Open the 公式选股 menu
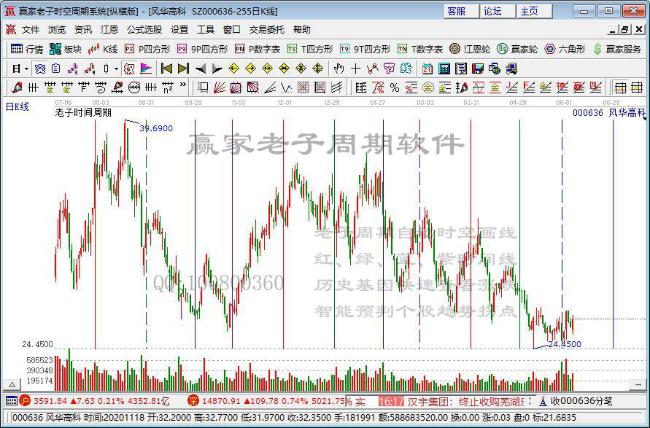Viewport: 650px width, 428px height. tap(144, 30)
